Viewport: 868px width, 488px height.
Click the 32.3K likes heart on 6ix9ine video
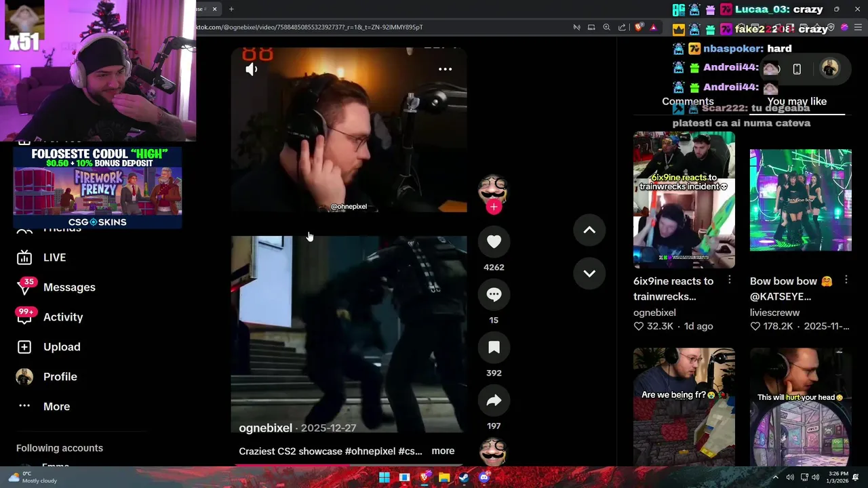(x=638, y=327)
